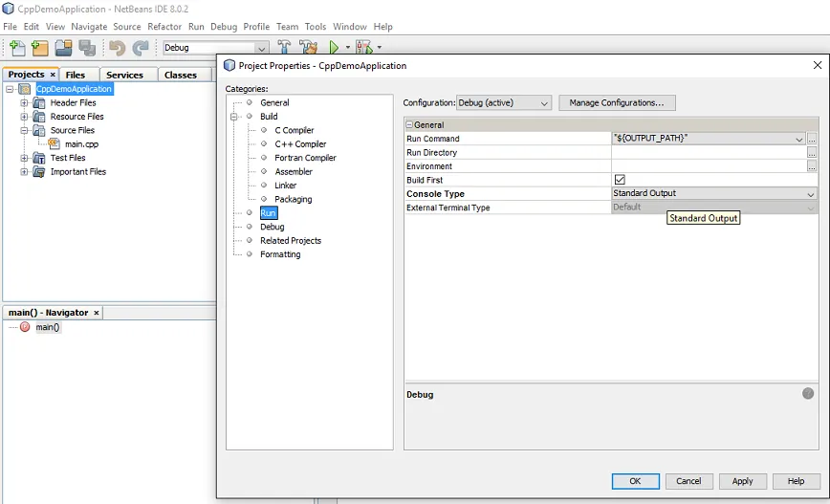Click the Clean and Build icon

308,48
